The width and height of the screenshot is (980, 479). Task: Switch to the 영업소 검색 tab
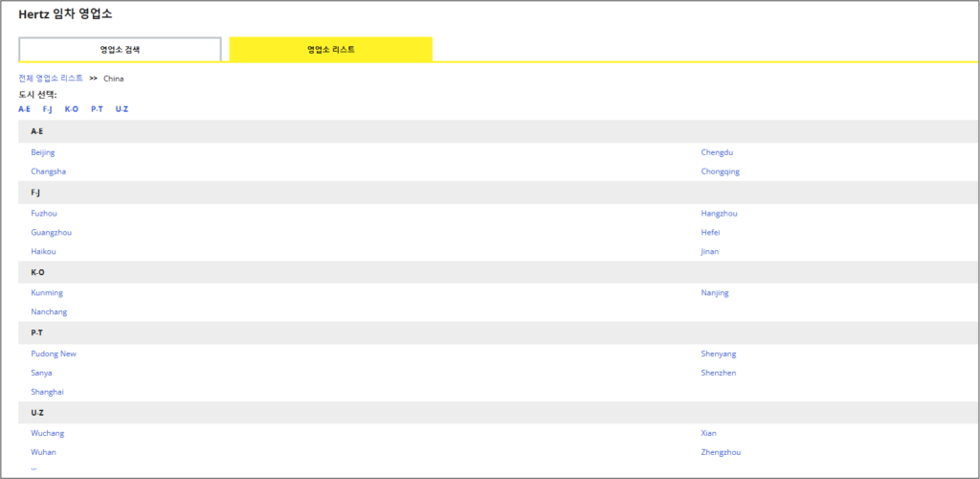[x=120, y=50]
